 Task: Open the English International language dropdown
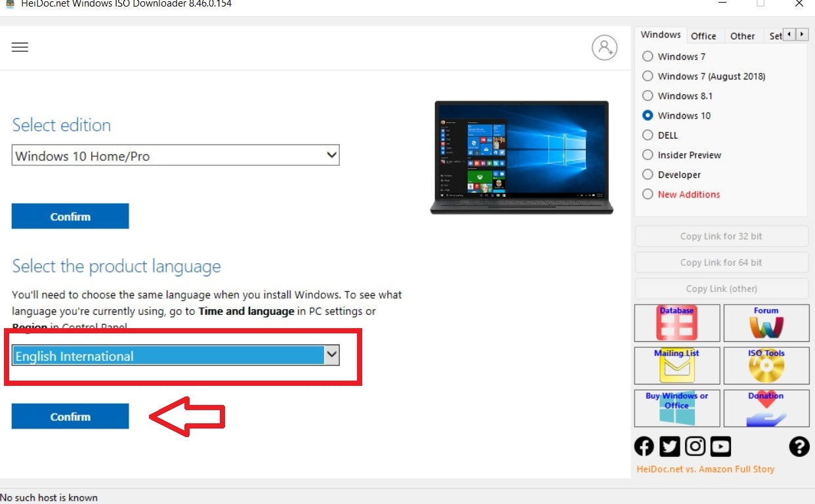[175, 356]
